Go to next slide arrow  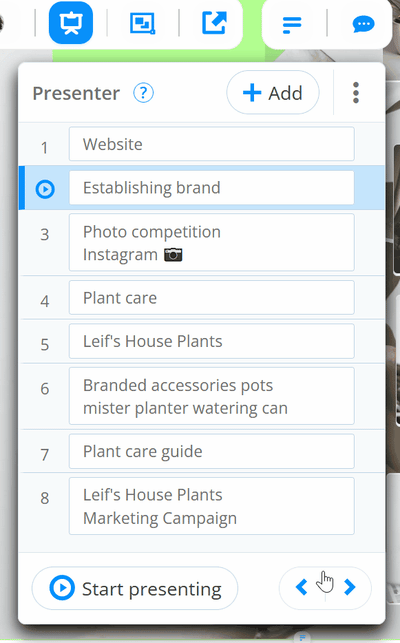[350, 587]
